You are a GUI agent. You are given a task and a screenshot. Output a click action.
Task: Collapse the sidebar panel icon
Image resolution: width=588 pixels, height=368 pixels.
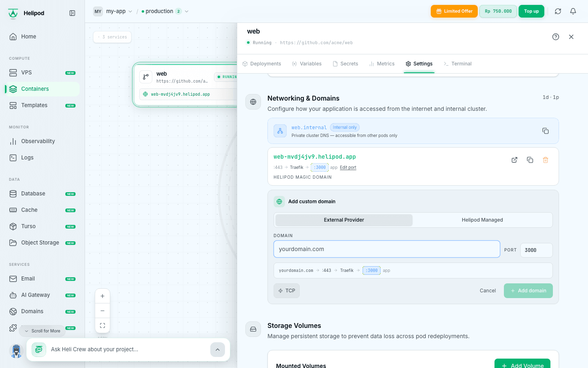point(72,13)
